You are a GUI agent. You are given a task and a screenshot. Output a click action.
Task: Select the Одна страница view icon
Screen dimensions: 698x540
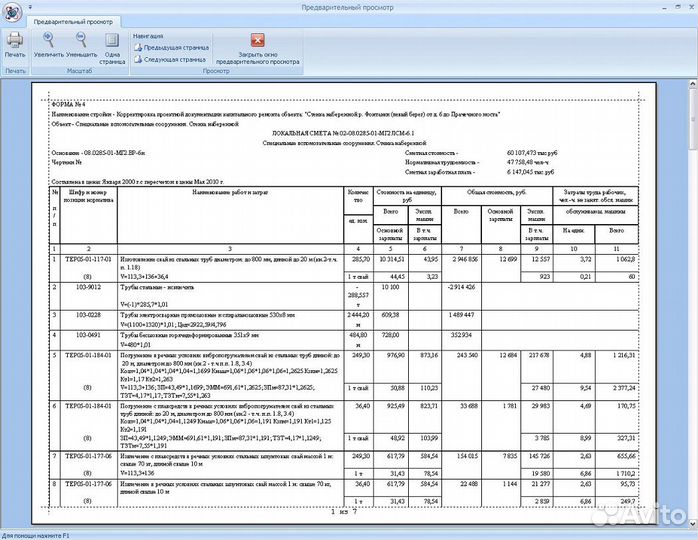[112, 41]
